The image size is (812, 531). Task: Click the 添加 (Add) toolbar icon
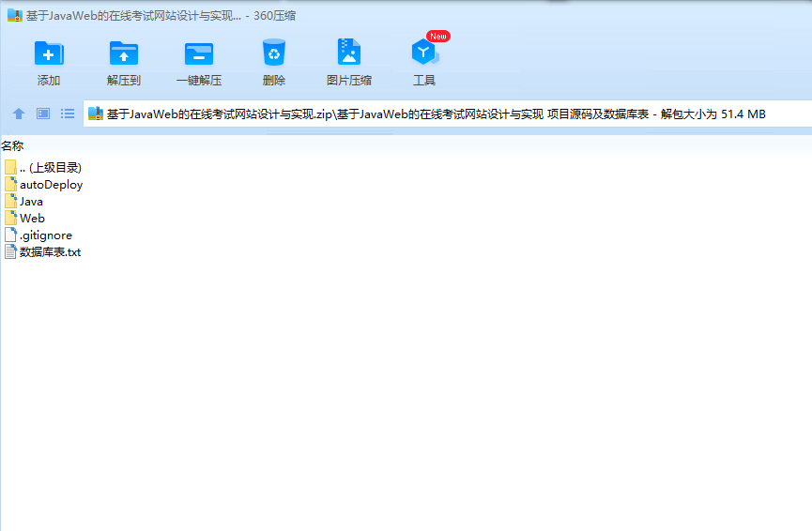tap(49, 53)
